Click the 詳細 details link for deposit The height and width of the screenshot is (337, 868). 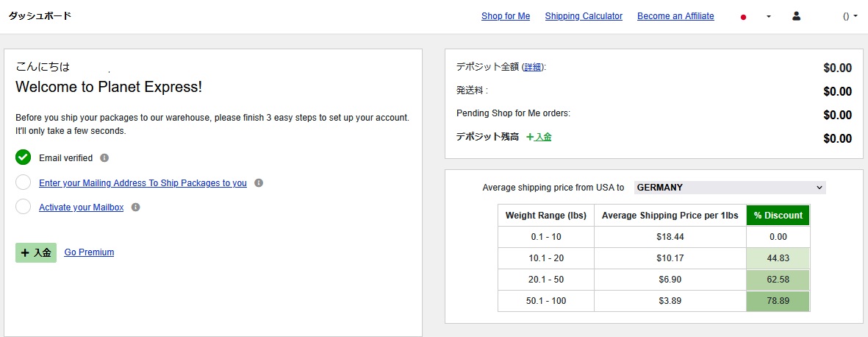click(533, 67)
